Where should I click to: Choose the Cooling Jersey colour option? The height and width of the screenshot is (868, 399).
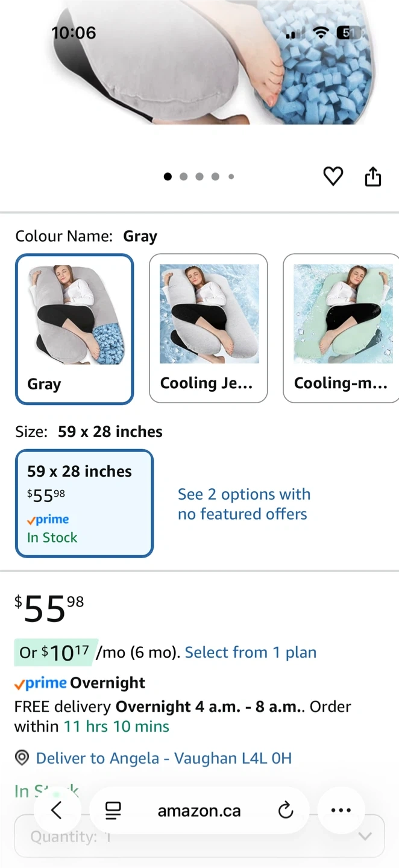point(208,329)
